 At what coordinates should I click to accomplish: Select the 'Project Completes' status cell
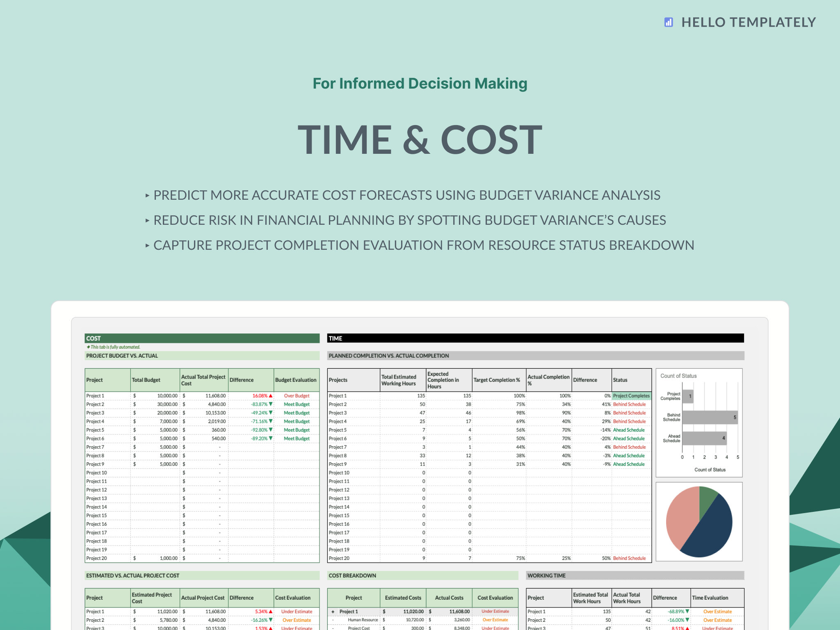point(631,396)
